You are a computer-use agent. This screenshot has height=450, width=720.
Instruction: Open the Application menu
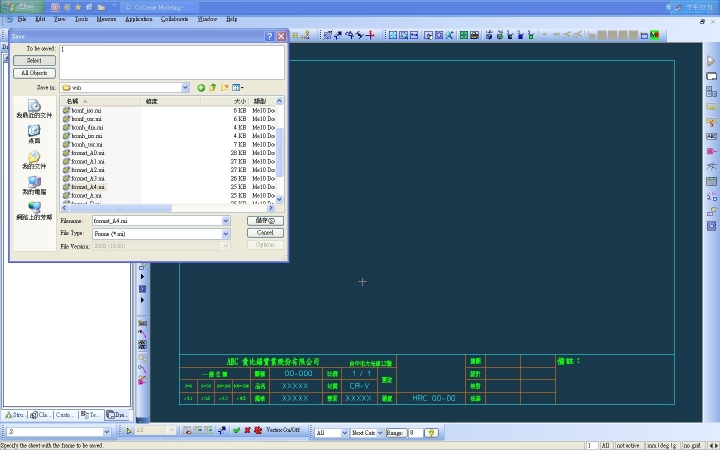tap(139, 19)
